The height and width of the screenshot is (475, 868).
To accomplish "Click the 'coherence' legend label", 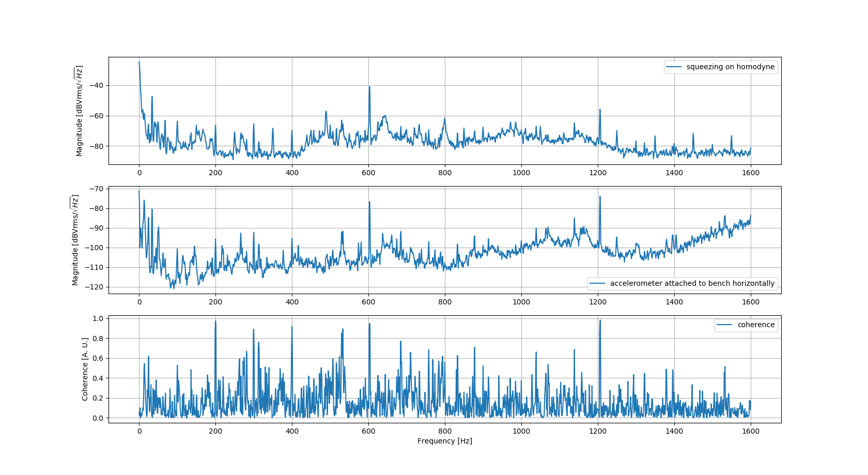I will (756, 325).
